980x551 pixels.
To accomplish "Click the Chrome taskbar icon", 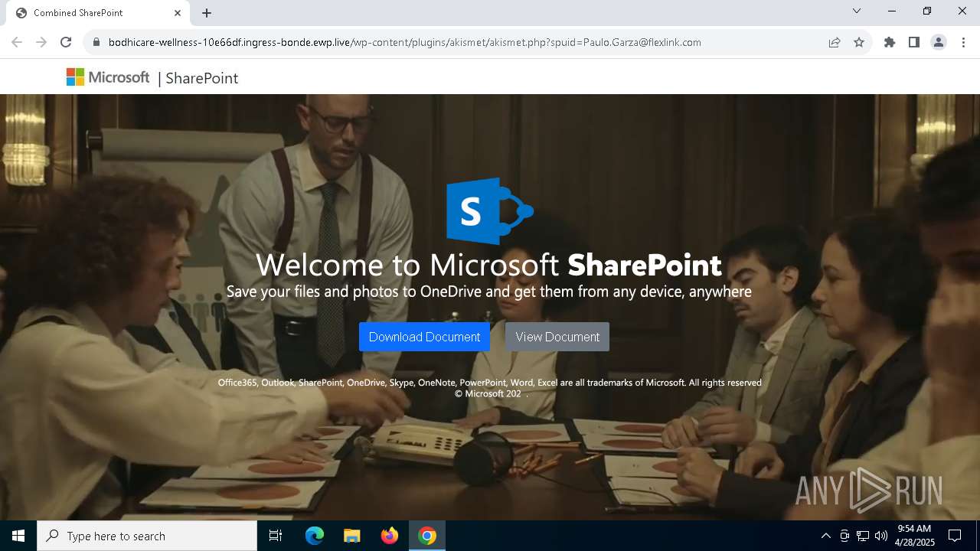I will point(427,536).
